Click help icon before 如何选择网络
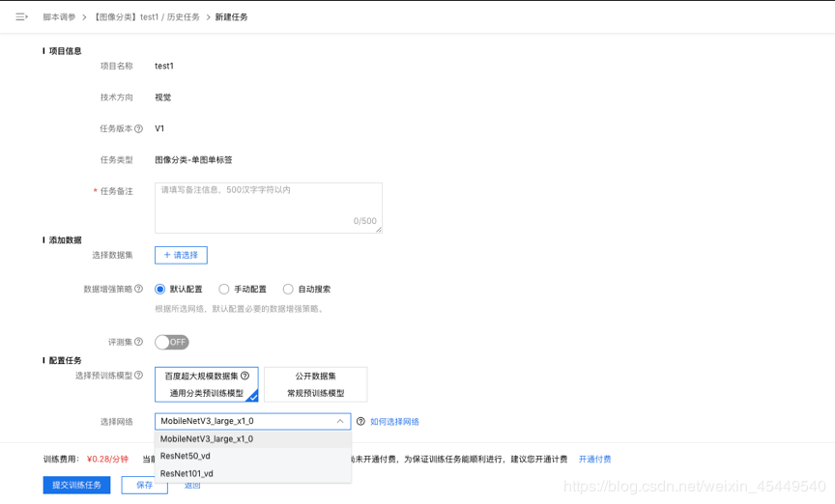The height and width of the screenshot is (504, 835). click(x=360, y=422)
